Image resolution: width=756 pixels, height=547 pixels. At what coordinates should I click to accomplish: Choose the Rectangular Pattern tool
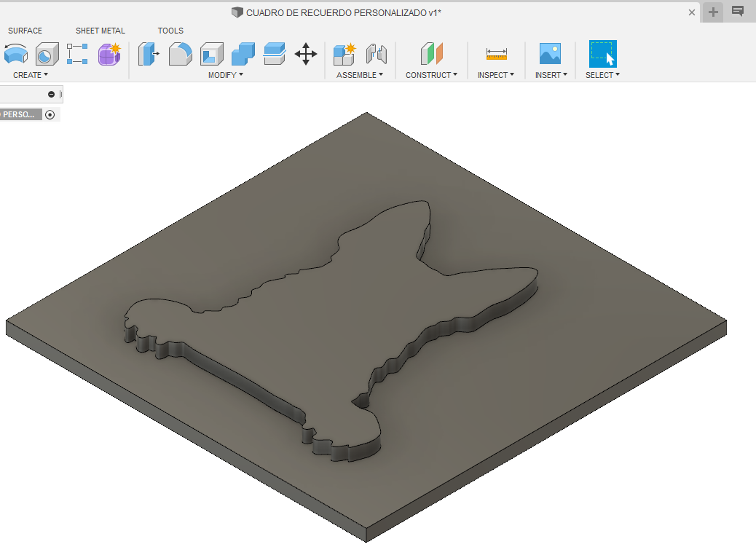point(77,54)
